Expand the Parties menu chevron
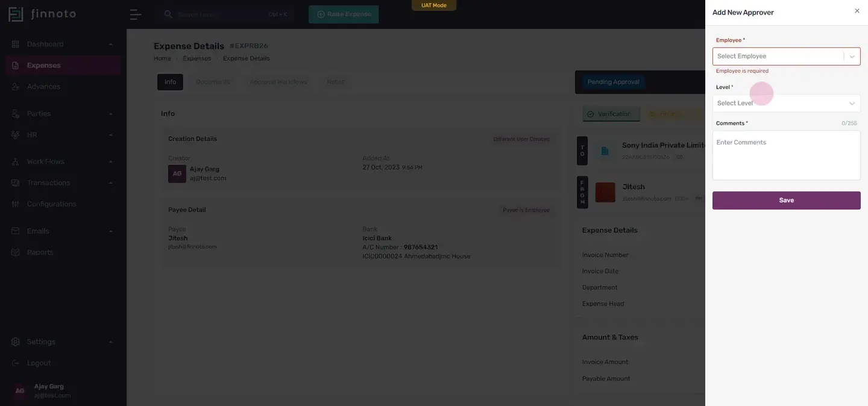This screenshot has width=868, height=406. [x=111, y=114]
